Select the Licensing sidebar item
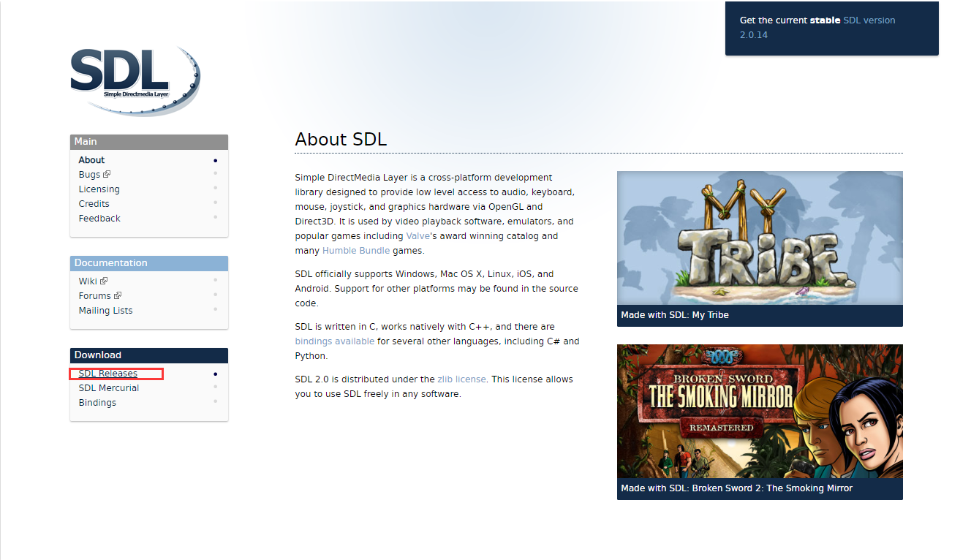This screenshot has height=560, width=971. 99,189
